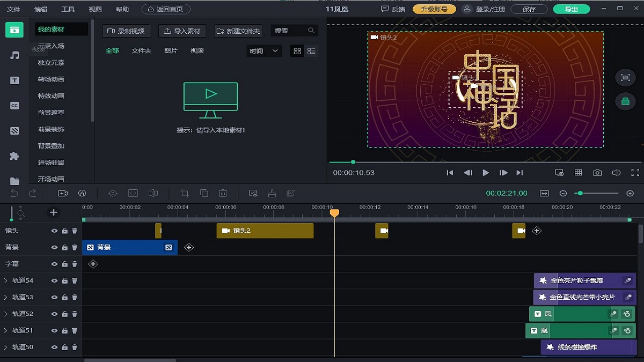Click the undo arrow in the timeline toolbar
644x362 pixels.
click(14, 193)
